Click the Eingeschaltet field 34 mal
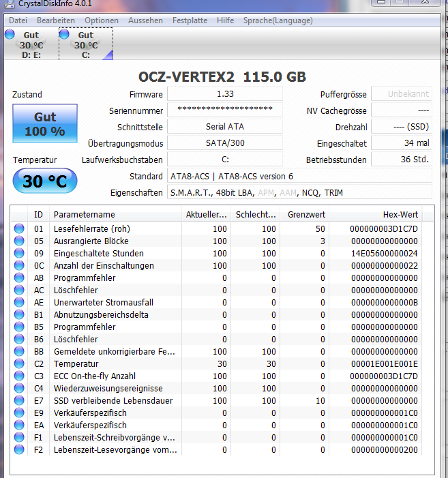Screen dimensions: 448x478 (x=402, y=143)
